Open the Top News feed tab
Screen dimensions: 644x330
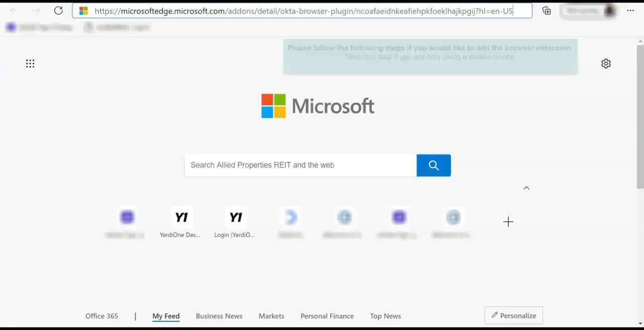click(x=385, y=316)
